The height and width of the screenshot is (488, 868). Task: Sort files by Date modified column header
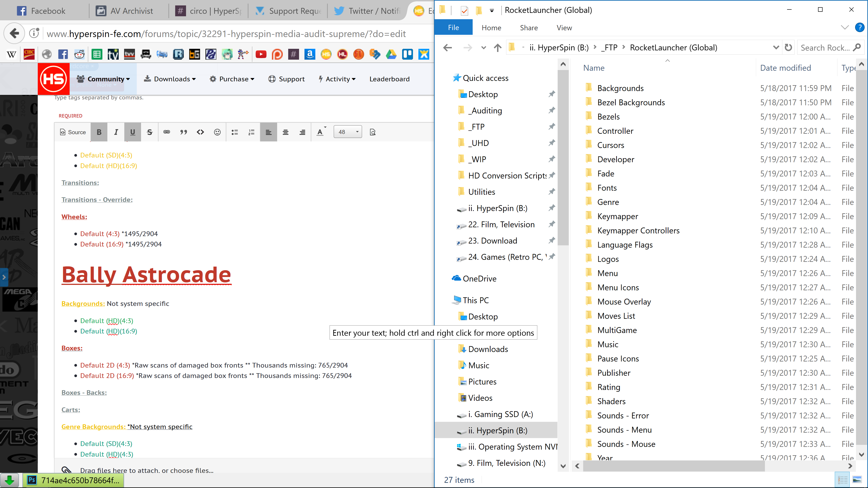[785, 68]
